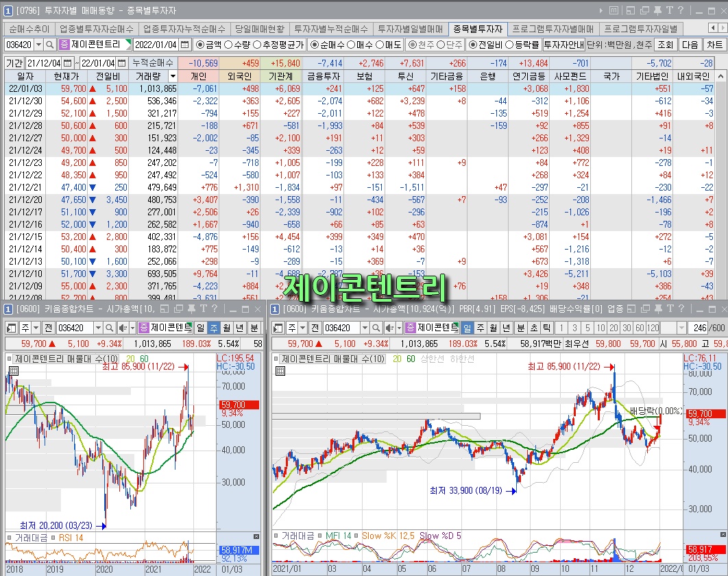The image size is (728, 576).
Task: Click help question mark in investor window title bar
Action: click(681, 10)
